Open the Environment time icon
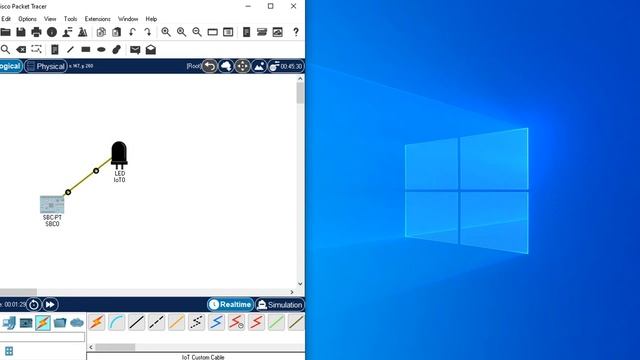Image resolution: width=640 pixels, height=360 pixels. tap(285, 66)
